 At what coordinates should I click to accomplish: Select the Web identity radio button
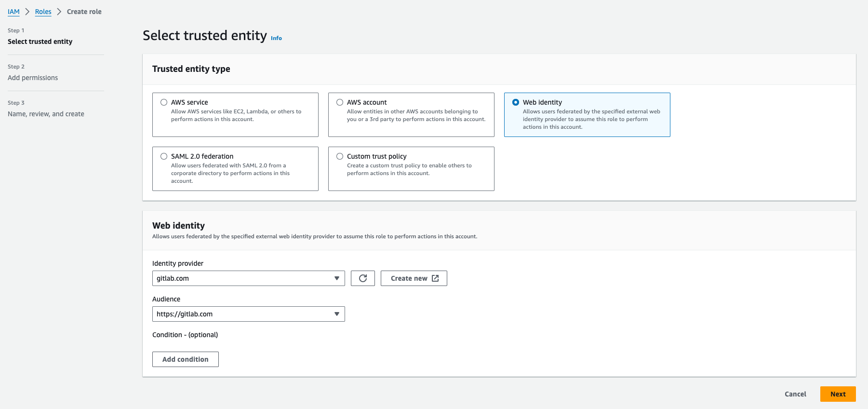click(516, 102)
